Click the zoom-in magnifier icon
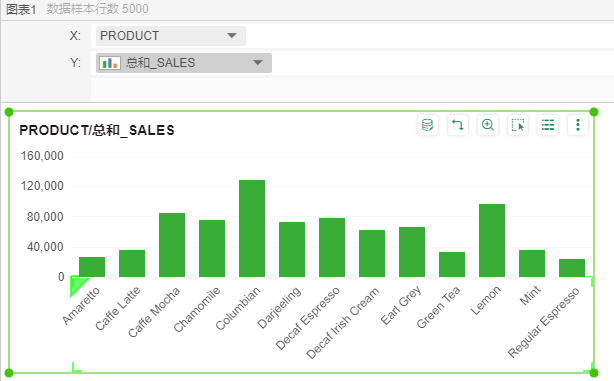This screenshot has height=381, width=614. (x=488, y=125)
